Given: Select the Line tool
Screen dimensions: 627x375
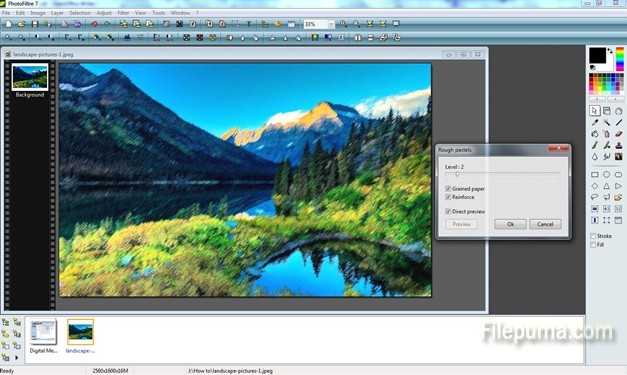Looking at the screenshot, I should point(619,122).
